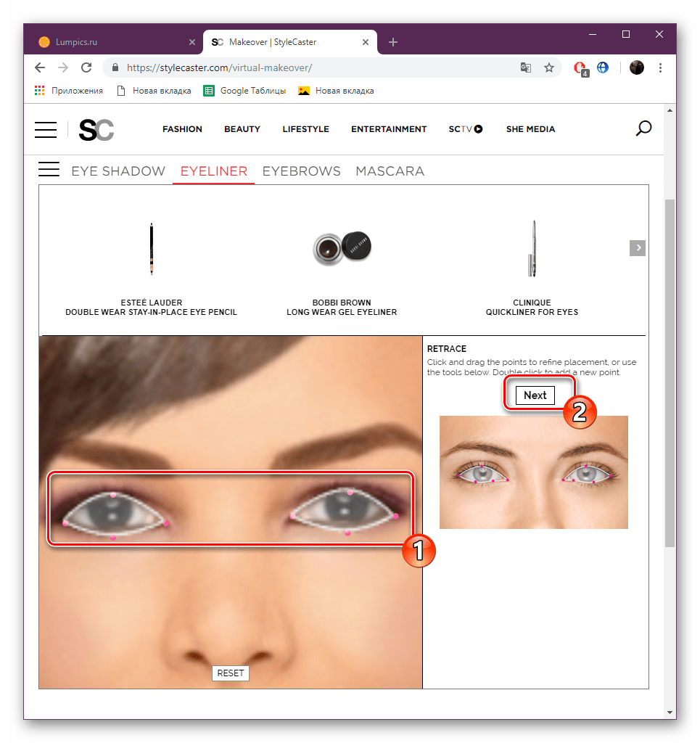Open the makeover tool hamburger menu
700x743 pixels.
click(49, 169)
